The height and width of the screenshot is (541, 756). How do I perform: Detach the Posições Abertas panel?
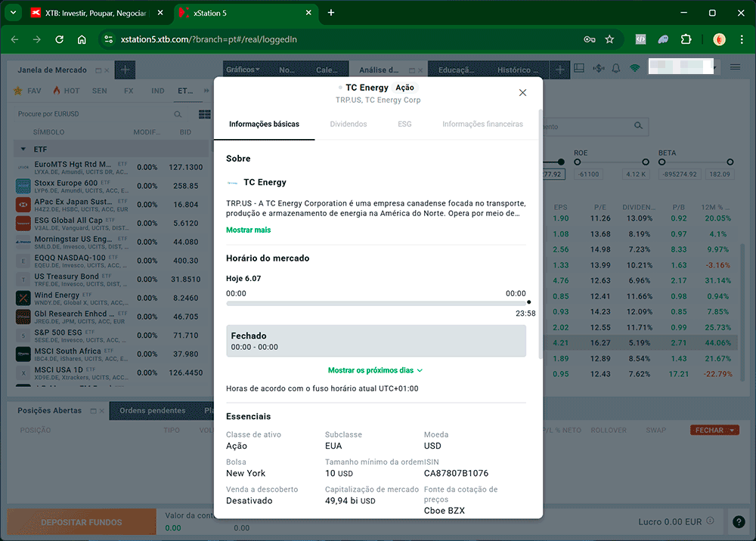point(93,411)
